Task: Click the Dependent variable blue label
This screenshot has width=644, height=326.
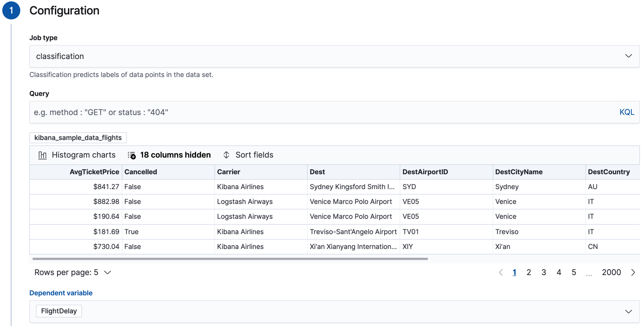Action: click(x=61, y=293)
